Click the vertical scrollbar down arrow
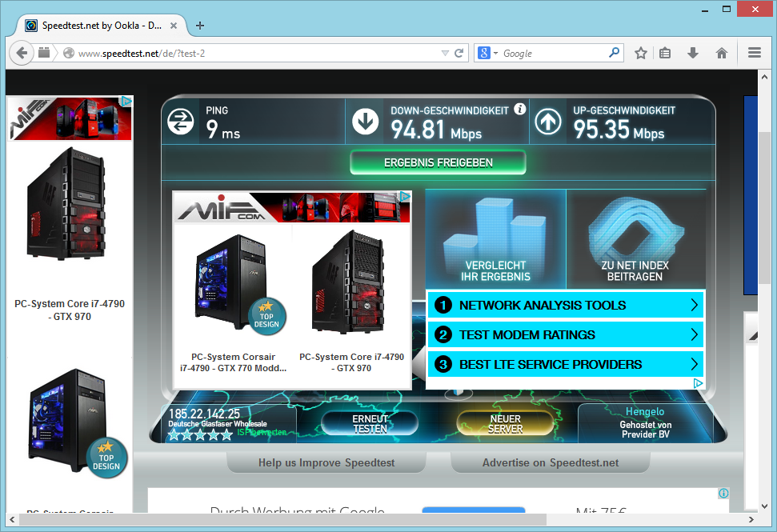The height and width of the screenshot is (532, 777). 764,506
